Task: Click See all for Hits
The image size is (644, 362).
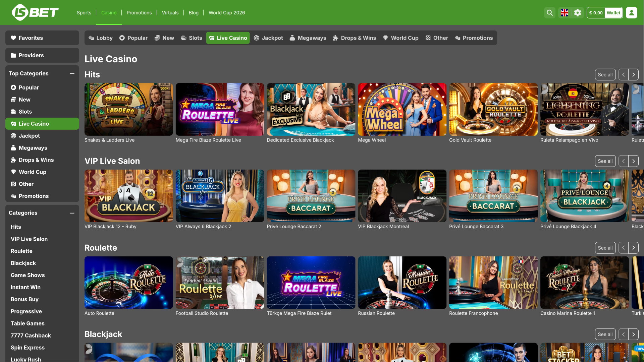Action: 605,75
